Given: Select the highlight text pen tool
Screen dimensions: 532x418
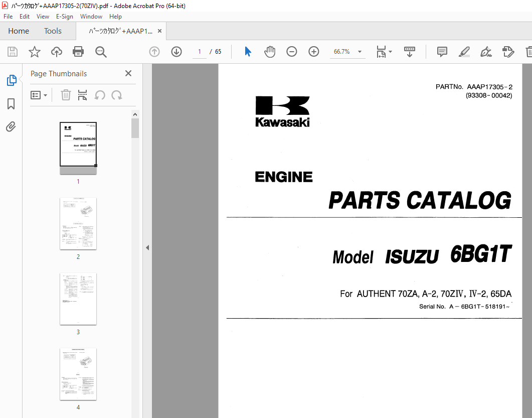Looking at the screenshot, I should pyautogui.click(x=464, y=52).
